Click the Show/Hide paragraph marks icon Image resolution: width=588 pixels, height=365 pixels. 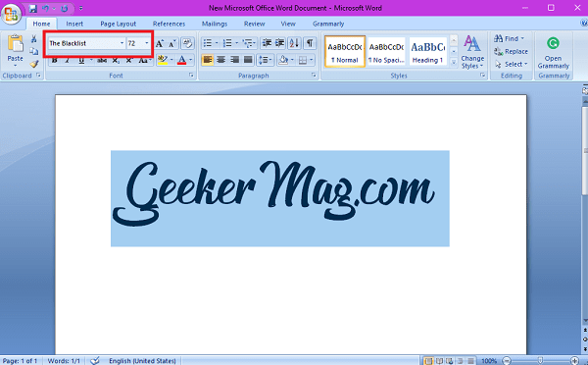tap(310, 43)
